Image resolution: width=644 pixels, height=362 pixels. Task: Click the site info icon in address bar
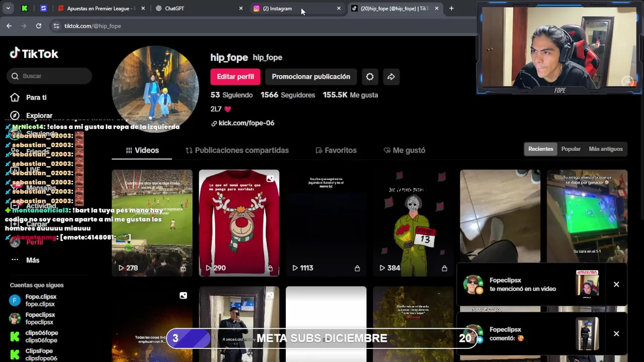click(56, 26)
